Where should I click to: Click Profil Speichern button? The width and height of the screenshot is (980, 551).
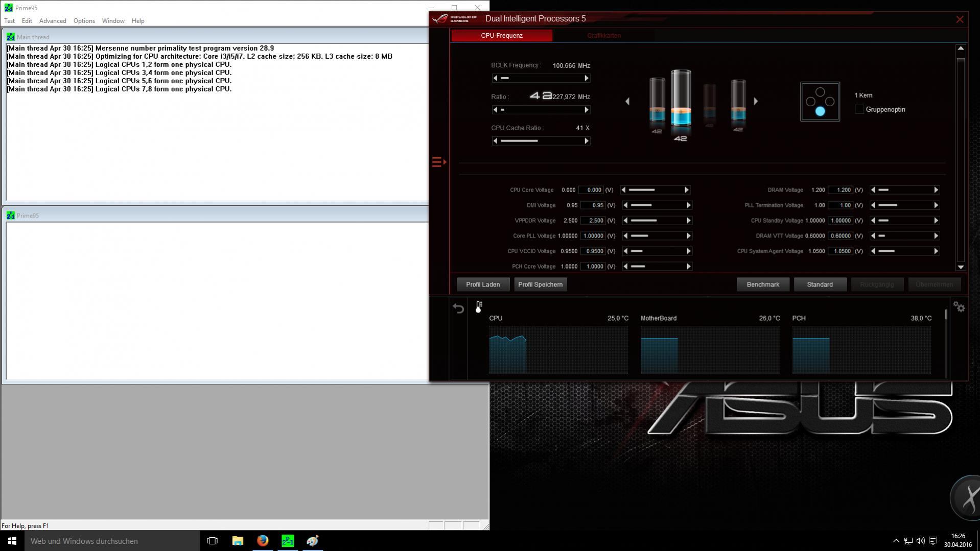tap(540, 284)
